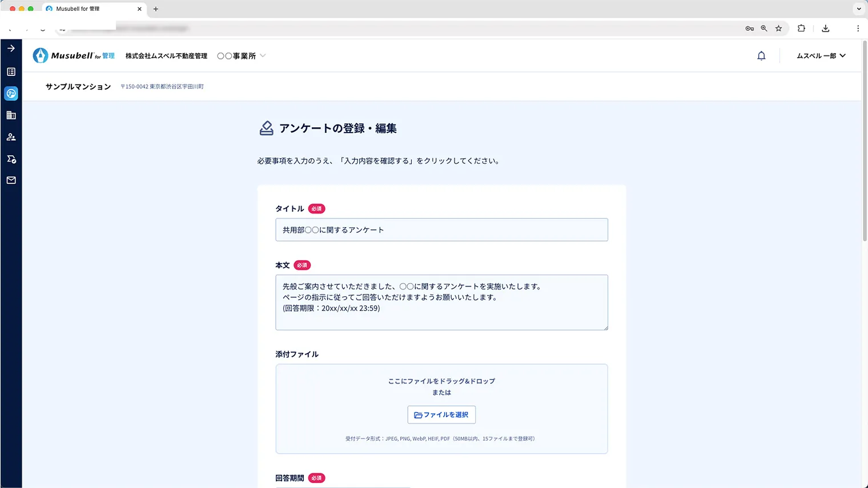Toggle bookmark star in the address bar
Viewport: 868px width, 488px height.
[779, 28]
